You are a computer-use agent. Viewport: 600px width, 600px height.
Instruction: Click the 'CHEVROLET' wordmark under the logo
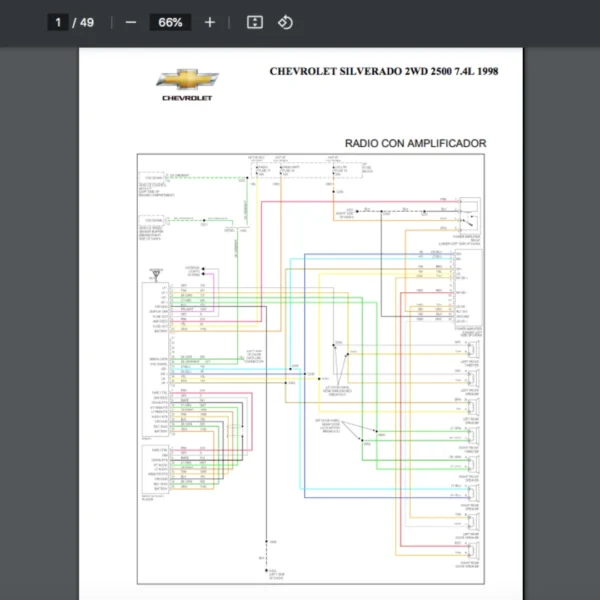(187, 98)
